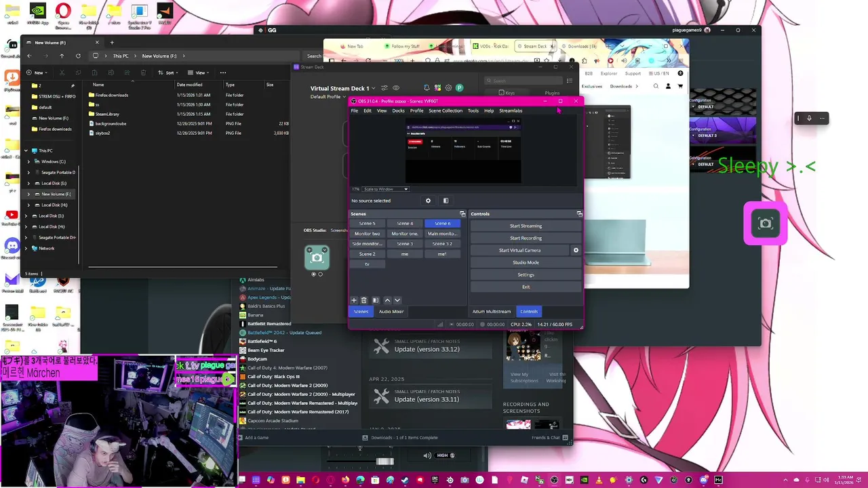The height and width of the screenshot is (488, 868).
Task: Toggle Start Virtual Camera in OBS
Action: 520,250
